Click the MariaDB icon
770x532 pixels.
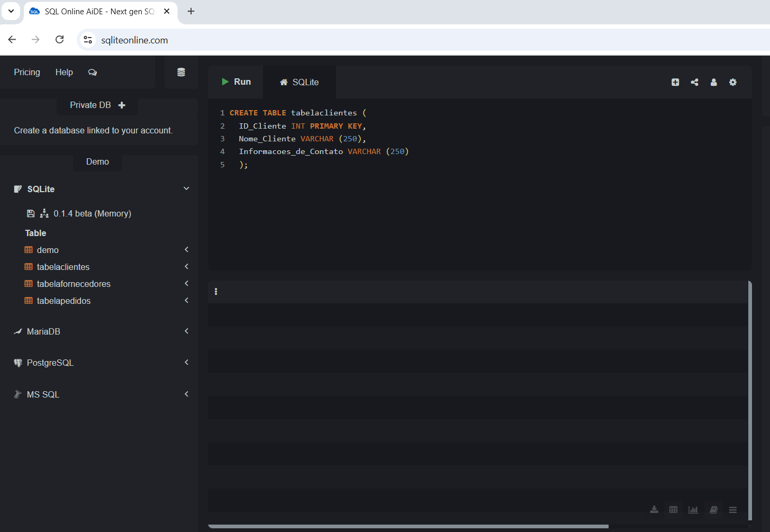[x=17, y=331]
